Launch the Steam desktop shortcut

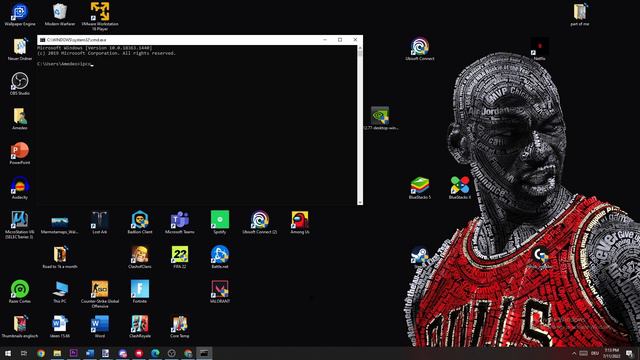(420, 256)
